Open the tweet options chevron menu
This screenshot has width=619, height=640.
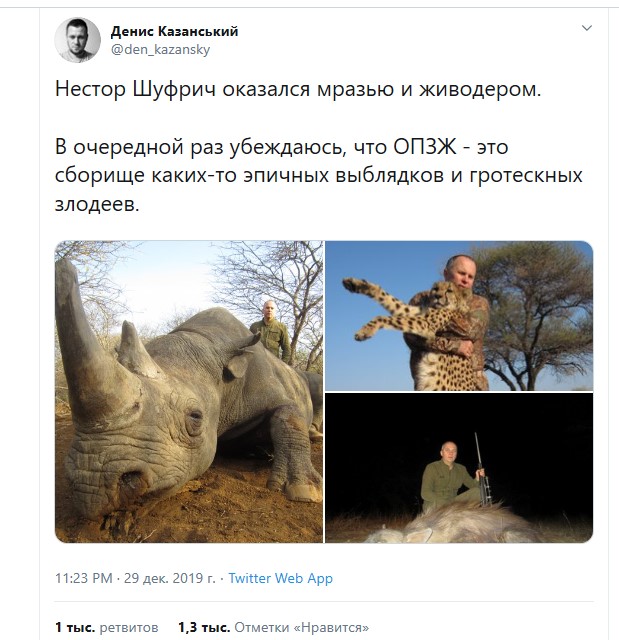tap(586, 28)
